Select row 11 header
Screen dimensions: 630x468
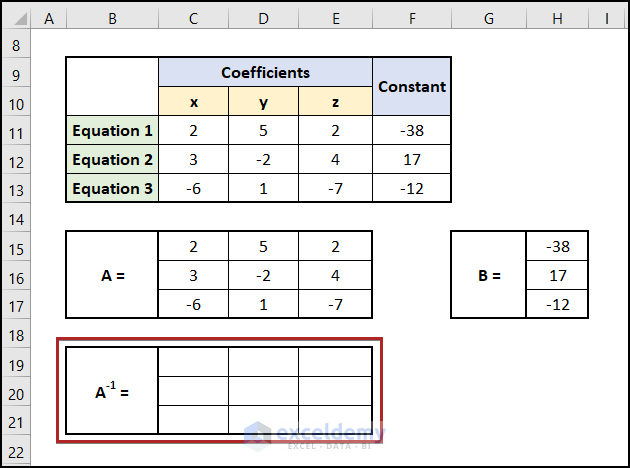click(x=15, y=131)
